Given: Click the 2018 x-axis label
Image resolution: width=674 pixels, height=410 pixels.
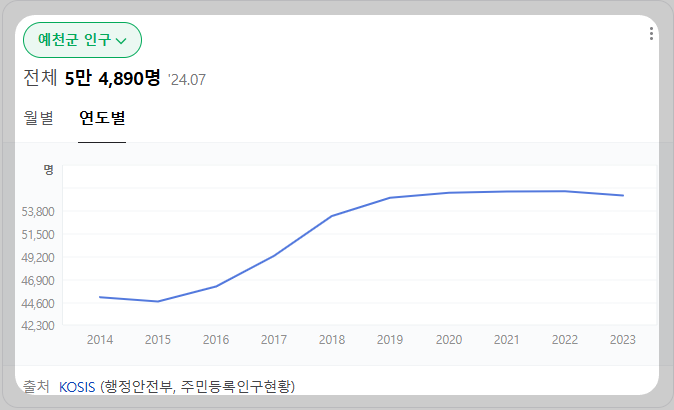Looking at the screenshot, I should [332, 340].
